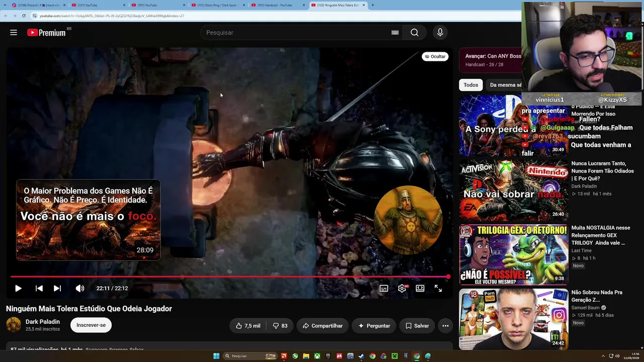The width and height of the screenshot is (644, 362).
Task: Open the Last Time channel link
Action: [581, 250]
